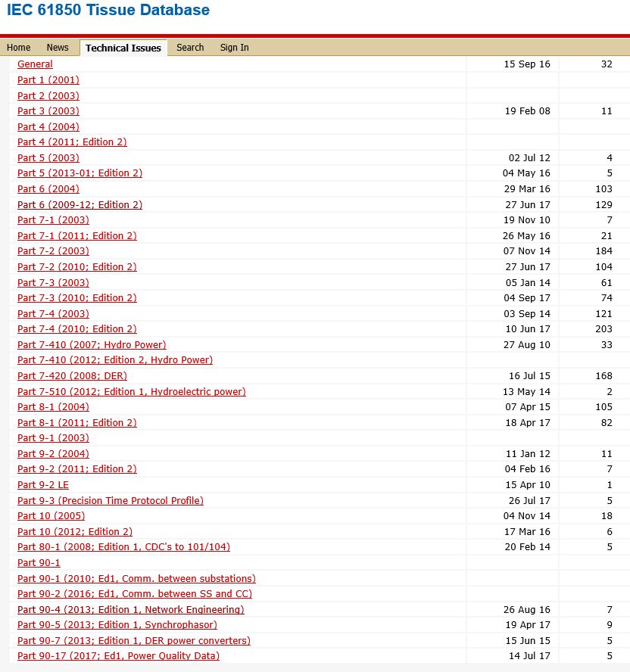Open Part 90-5 Synchrophasor issues

click(x=117, y=624)
